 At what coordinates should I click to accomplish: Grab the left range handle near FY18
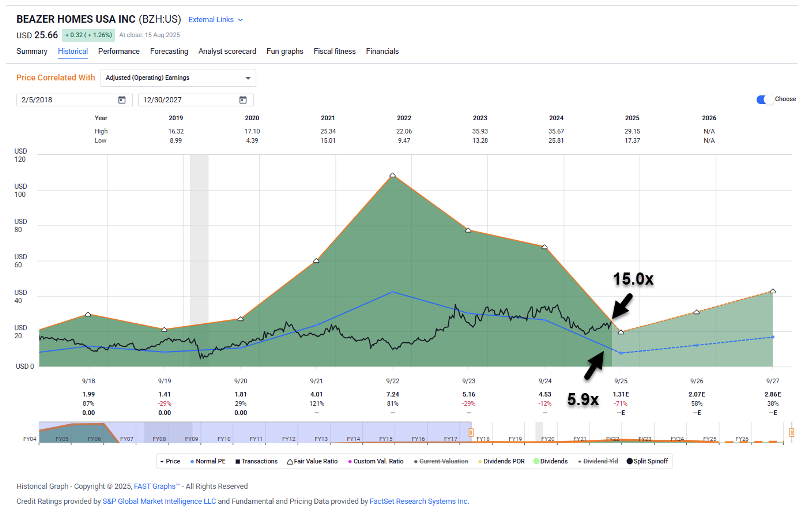tap(471, 432)
